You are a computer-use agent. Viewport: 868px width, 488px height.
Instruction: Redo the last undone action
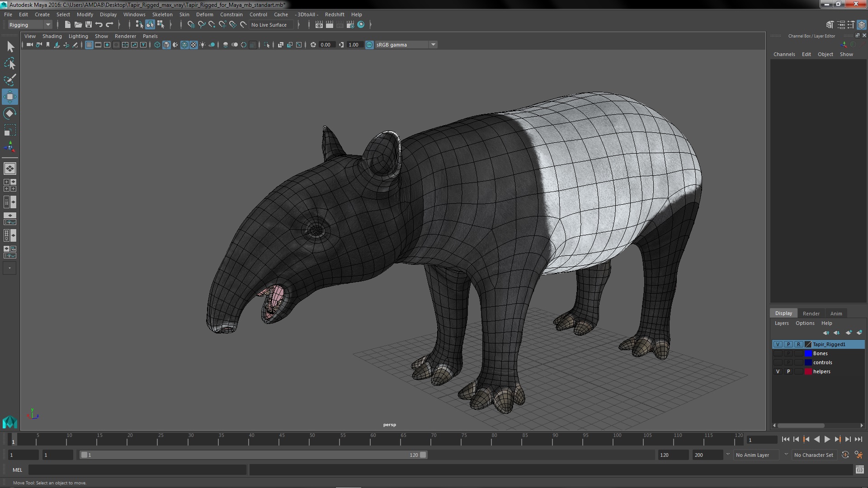point(109,25)
